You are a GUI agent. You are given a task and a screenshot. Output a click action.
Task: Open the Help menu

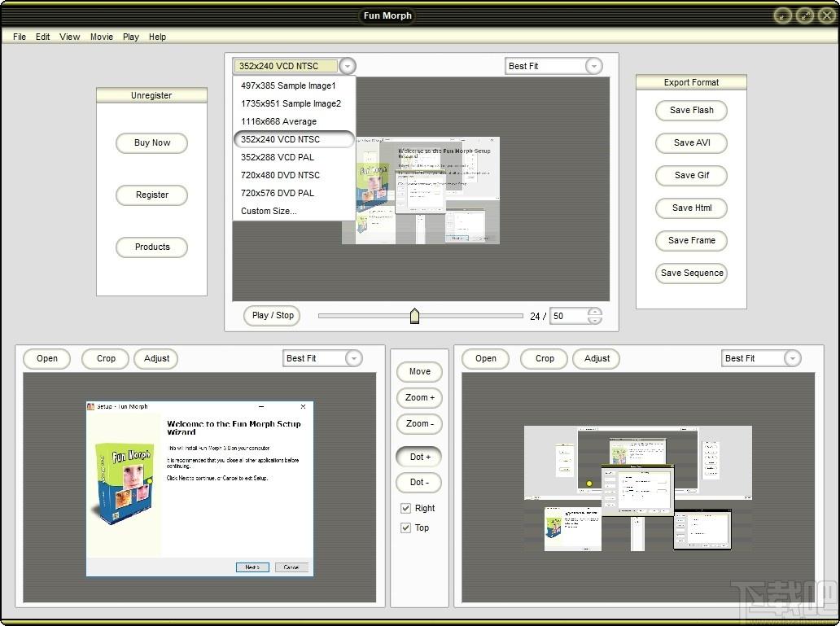[158, 37]
